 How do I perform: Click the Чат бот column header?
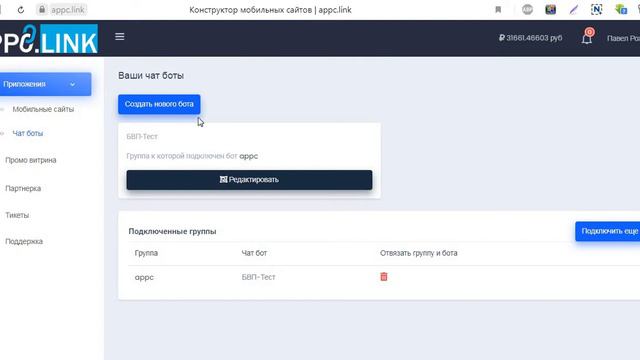tap(254, 253)
